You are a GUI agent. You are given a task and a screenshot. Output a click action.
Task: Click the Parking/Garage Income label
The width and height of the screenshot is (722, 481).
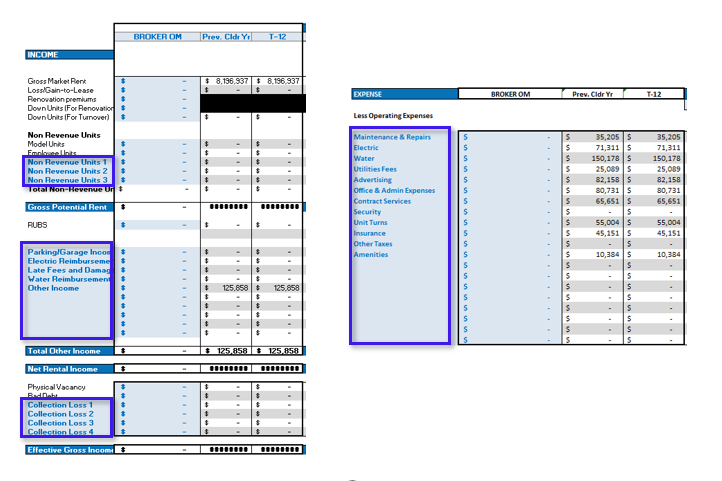[x=69, y=252]
